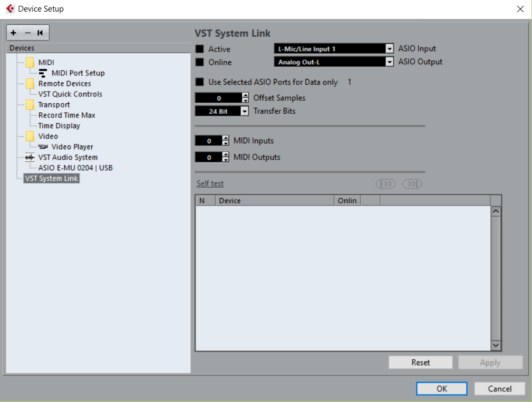Click the Cubase logo in title bar
Screen dimensions: 532x402
coord(10,8)
